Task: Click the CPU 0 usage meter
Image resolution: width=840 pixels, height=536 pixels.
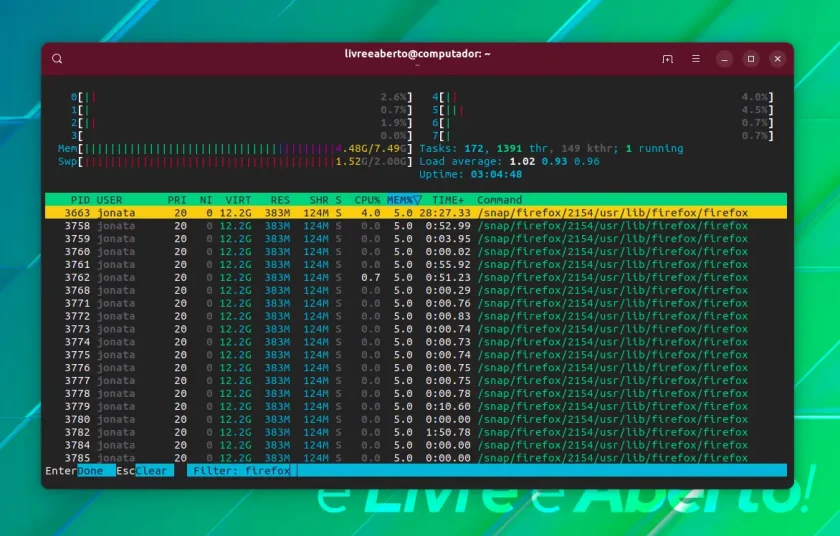Action: tap(242, 97)
